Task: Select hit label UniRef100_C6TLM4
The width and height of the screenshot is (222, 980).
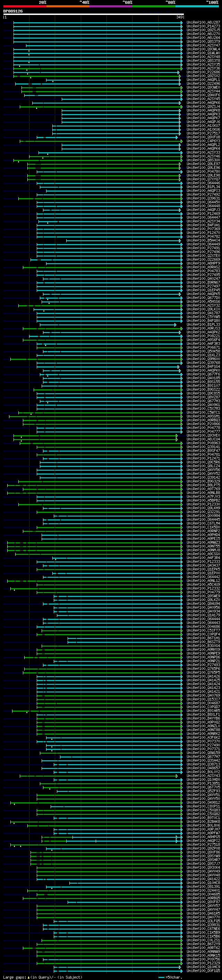Action: pyautogui.click(x=203, y=524)
